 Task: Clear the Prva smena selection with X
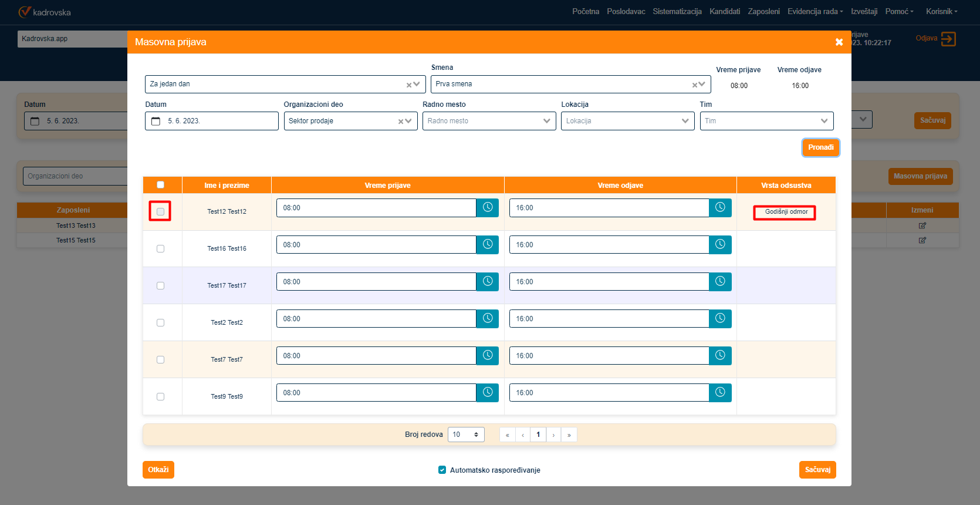click(694, 85)
